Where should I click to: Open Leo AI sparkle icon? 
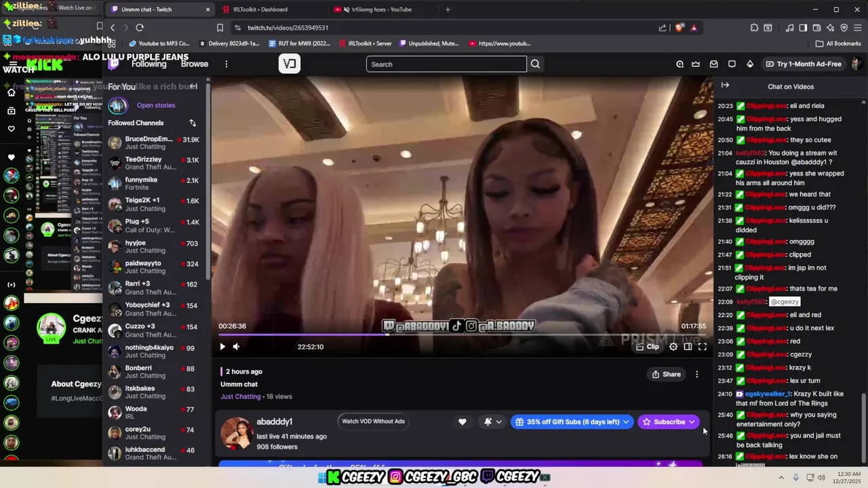pyautogui.click(x=830, y=28)
